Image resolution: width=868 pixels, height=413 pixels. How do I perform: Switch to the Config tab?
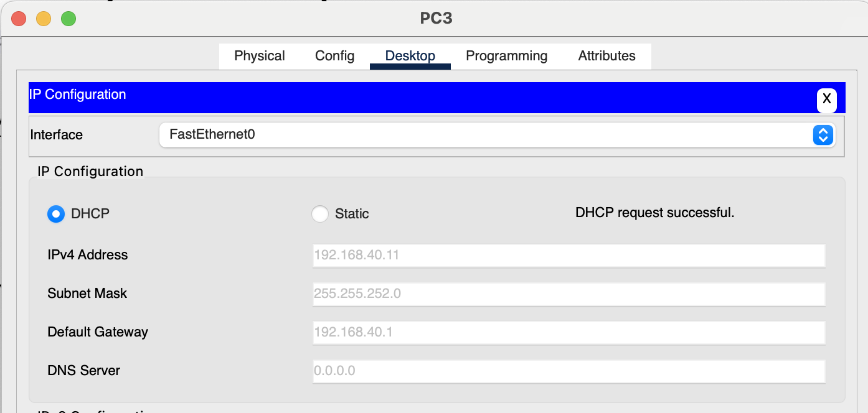335,56
